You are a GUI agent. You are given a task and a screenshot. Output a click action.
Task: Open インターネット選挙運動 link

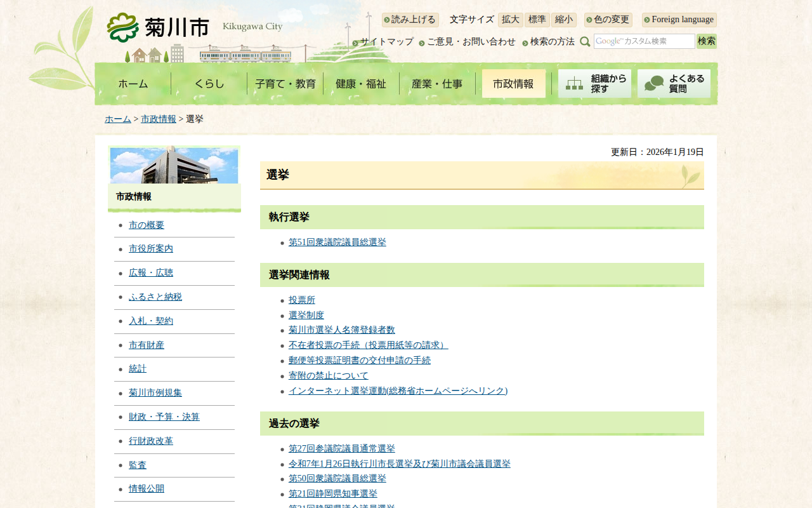click(x=398, y=391)
